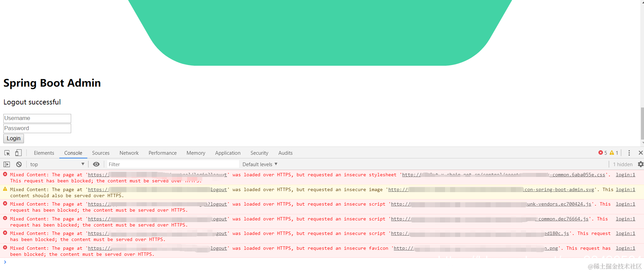Image resolution: width=644 pixels, height=272 pixels.
Task: Switch to the Sources tab
Action: 101,153
